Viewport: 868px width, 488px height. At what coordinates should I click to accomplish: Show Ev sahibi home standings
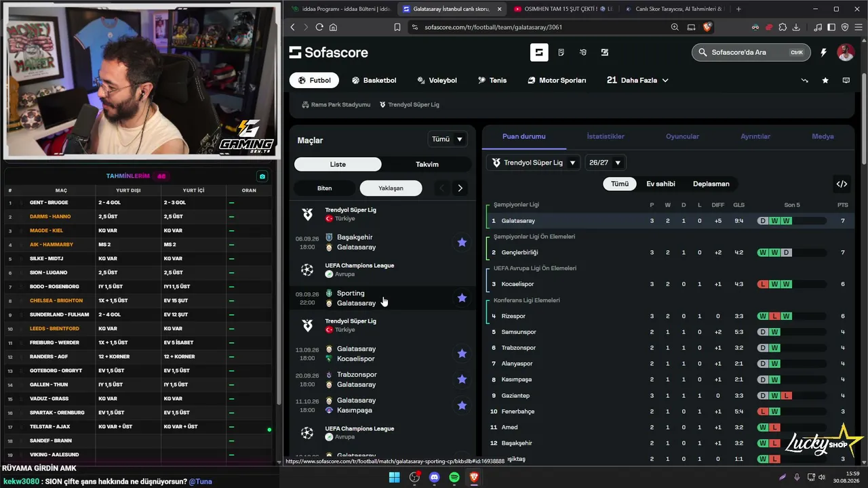[660, 184]
